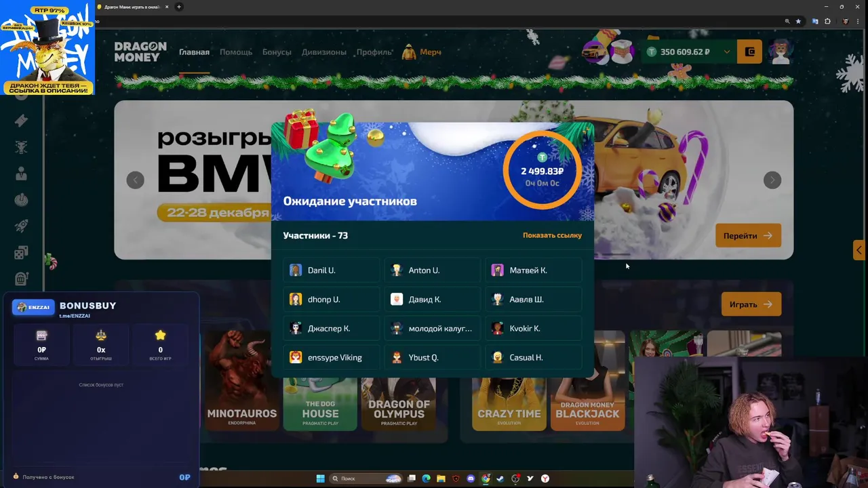Screen dimensions: 868x488
Task: Click the Играть button
Action: click(x=751, y=304)
